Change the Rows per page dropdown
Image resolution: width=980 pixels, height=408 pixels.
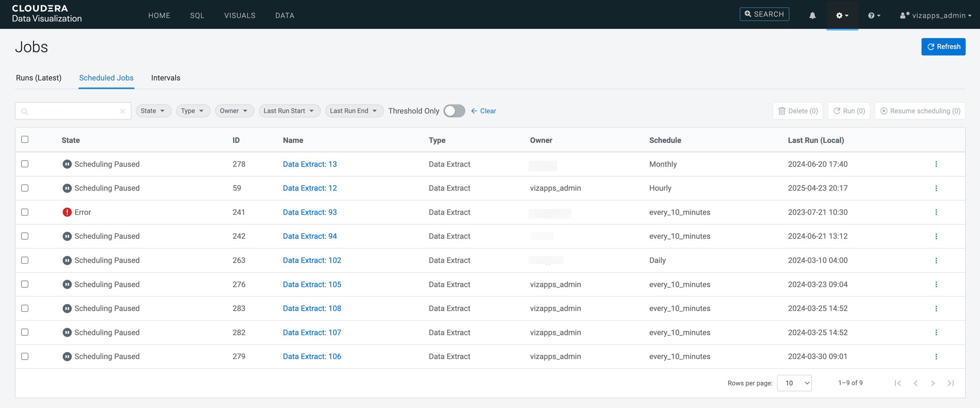point(794,383)
